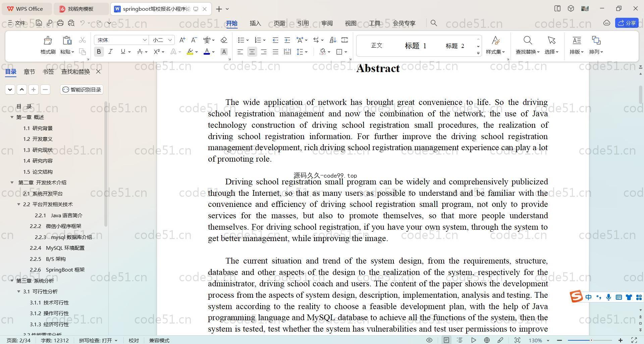Click the Print icon in quick toolbar
The width and height of the screenshot is (644, 344).
tap(60, 23)
